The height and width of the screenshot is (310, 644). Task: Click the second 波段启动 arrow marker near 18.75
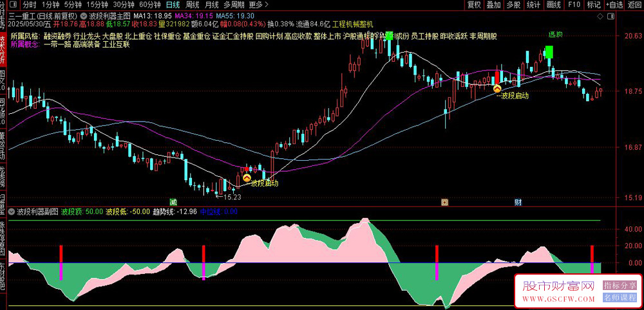pos(497,87)
